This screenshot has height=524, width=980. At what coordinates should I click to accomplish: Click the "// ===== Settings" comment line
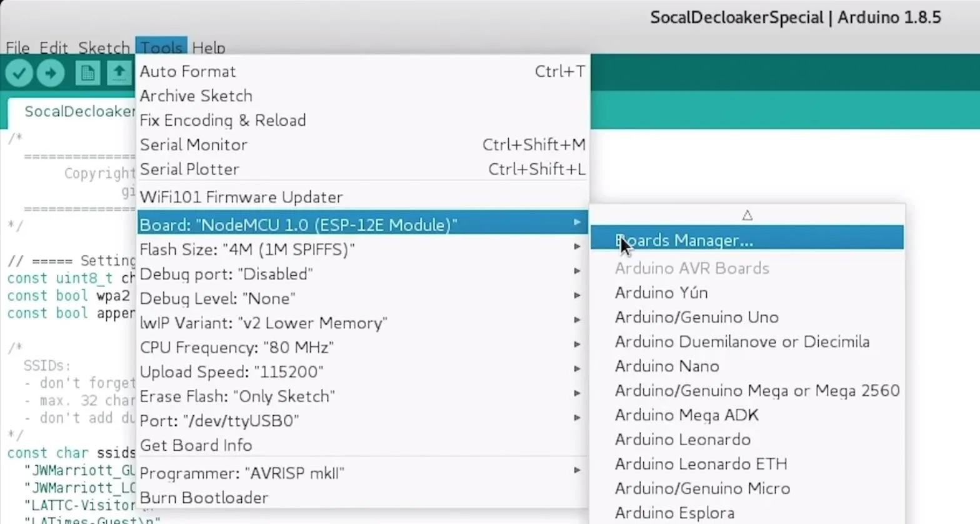(x=71, y=261)
